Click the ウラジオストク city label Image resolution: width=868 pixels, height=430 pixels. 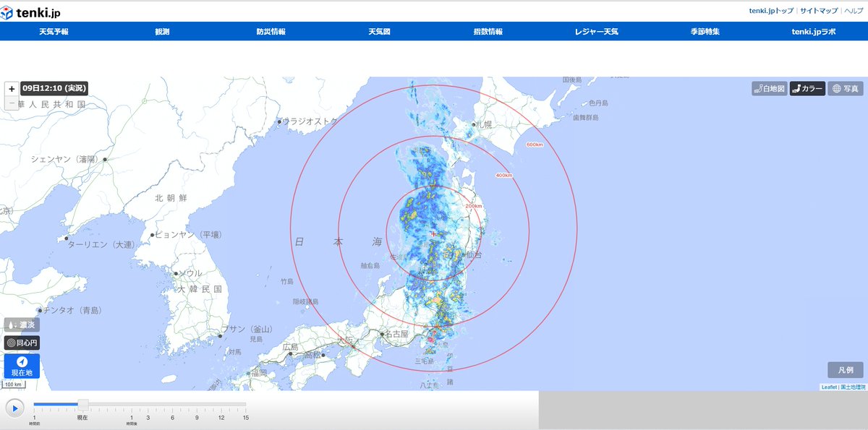pos(310,121)
